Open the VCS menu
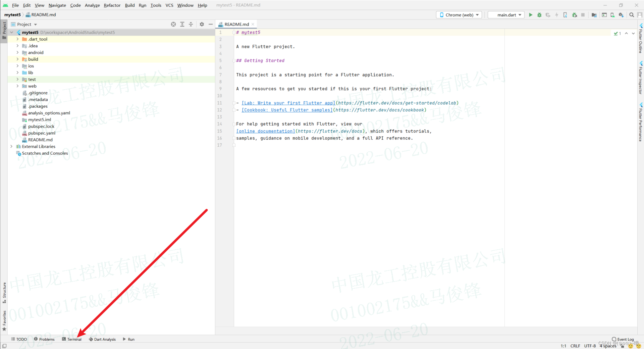 pos(169,5)
